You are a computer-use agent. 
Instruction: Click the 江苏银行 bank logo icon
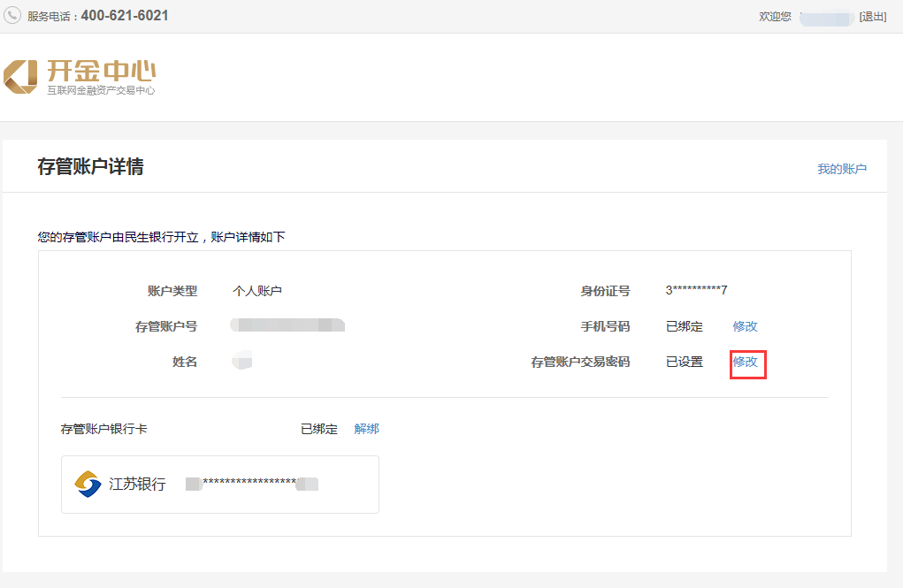pos(88,484)
